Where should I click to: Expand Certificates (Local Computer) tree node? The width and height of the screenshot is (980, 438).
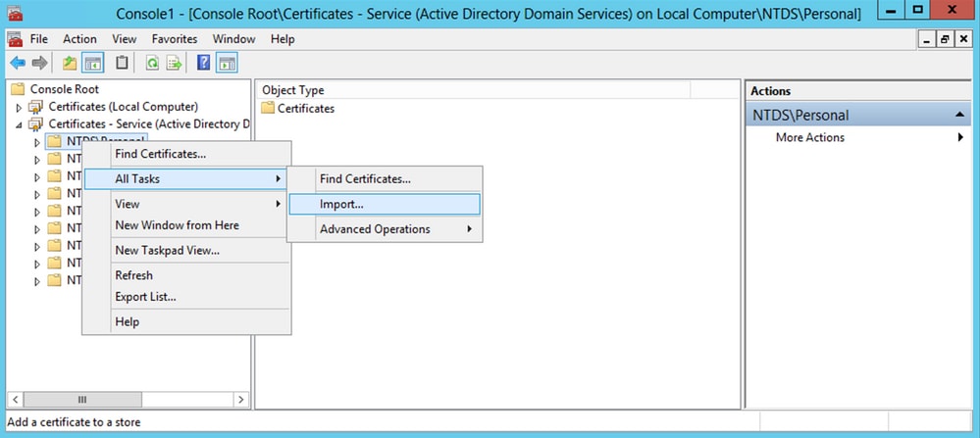click(x=20, y=108)
